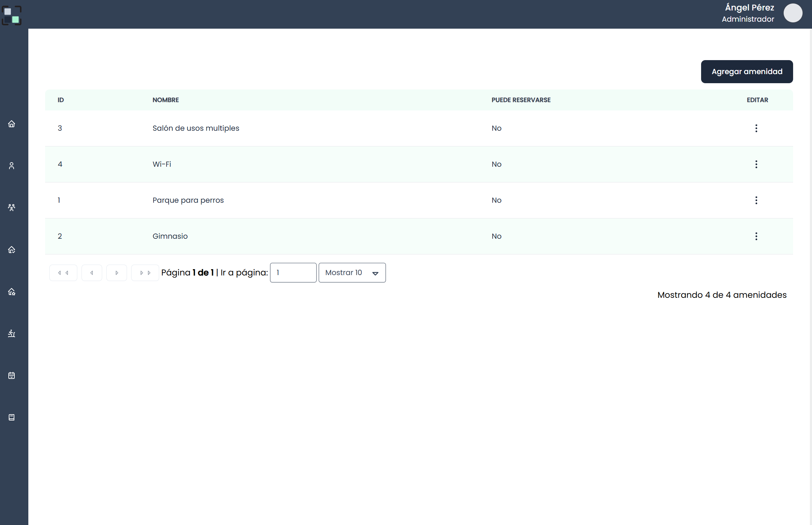Jump to last page button
812x525 pixels.
[x=145, y=273]
